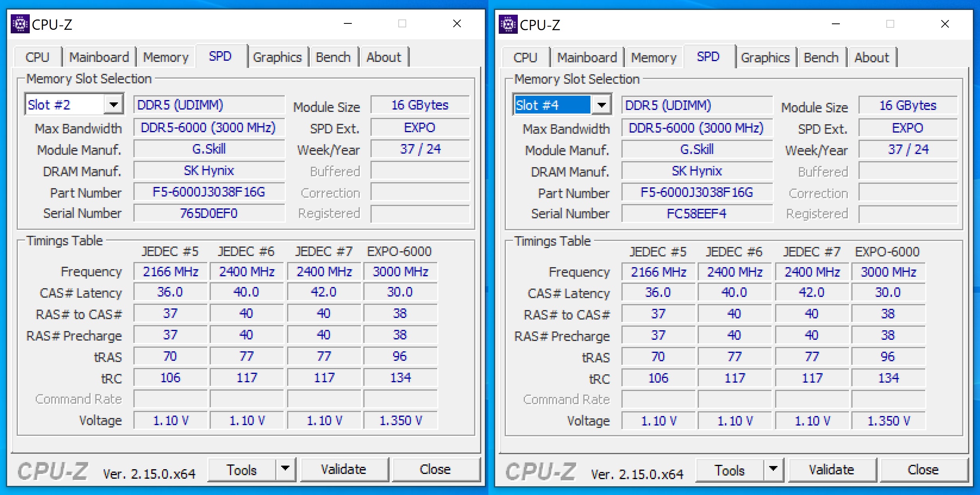
Task: Click EXPO-6000 voltage 1.350 V in left window
Action: 400,420
